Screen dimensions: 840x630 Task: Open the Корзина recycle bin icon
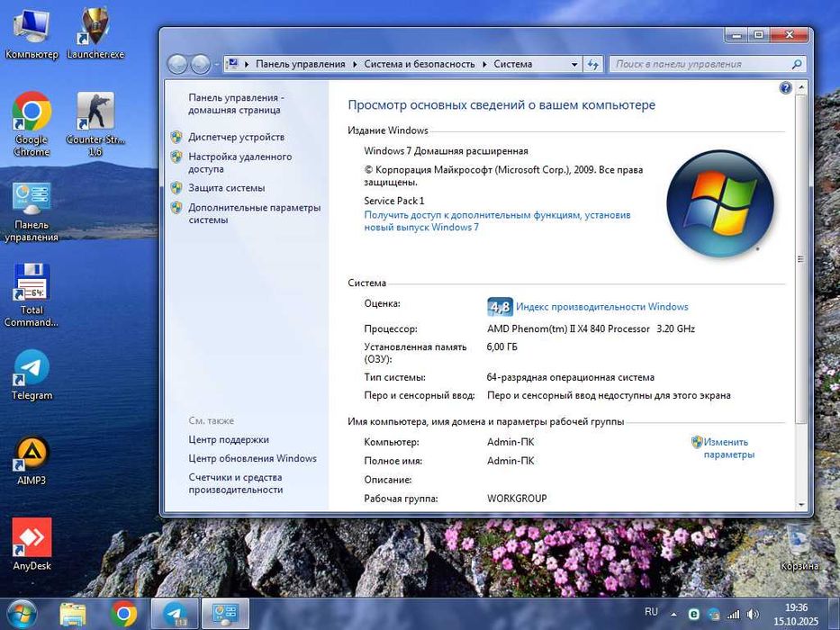tap(799, 546)
